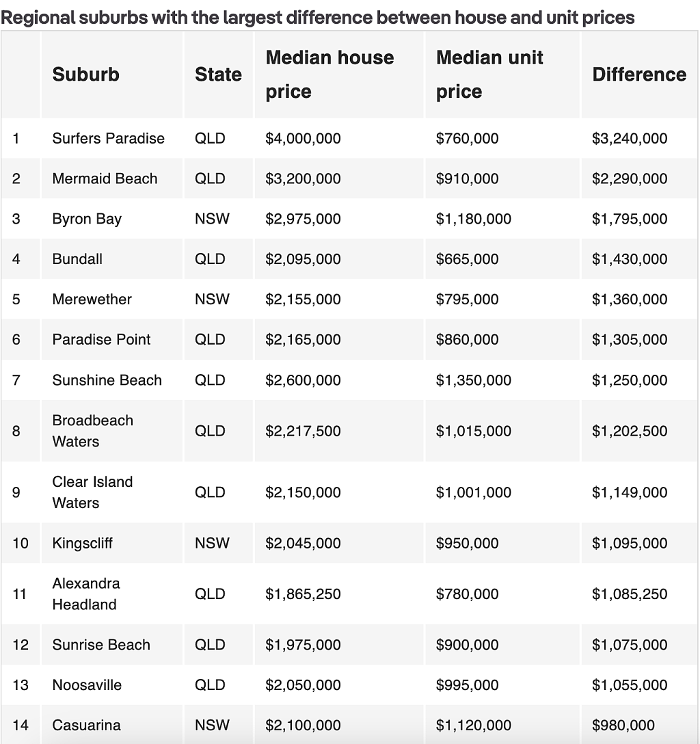Select Casuarina's $1,120,000 unit price
Image resolution: width=700 pixels, height=744 pixels.
click(473, 725)
